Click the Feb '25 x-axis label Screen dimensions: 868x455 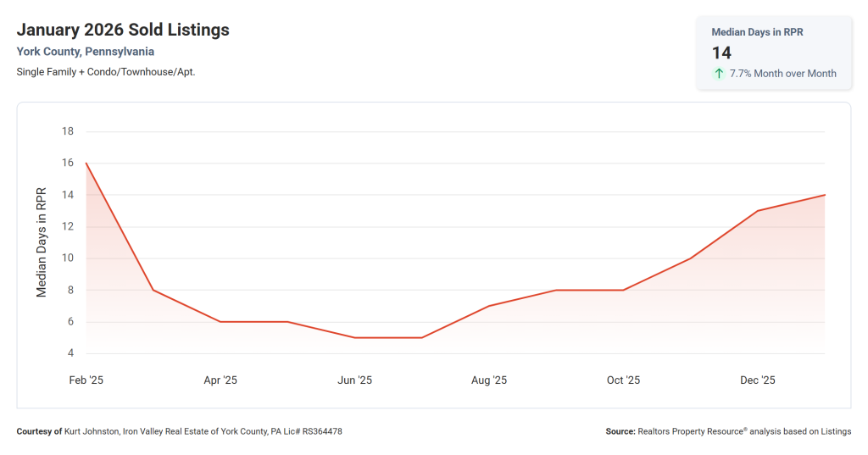86,380
